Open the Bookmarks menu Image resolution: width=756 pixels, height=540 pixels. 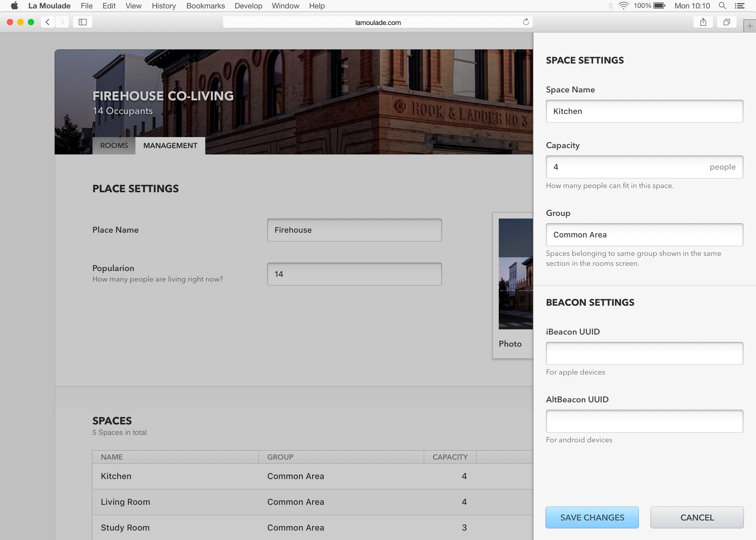tap(205, 6)
